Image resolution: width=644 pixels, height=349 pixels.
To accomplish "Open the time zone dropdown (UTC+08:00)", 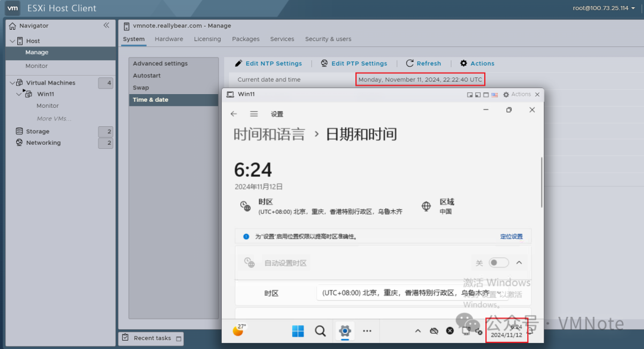I will (412, 293).
